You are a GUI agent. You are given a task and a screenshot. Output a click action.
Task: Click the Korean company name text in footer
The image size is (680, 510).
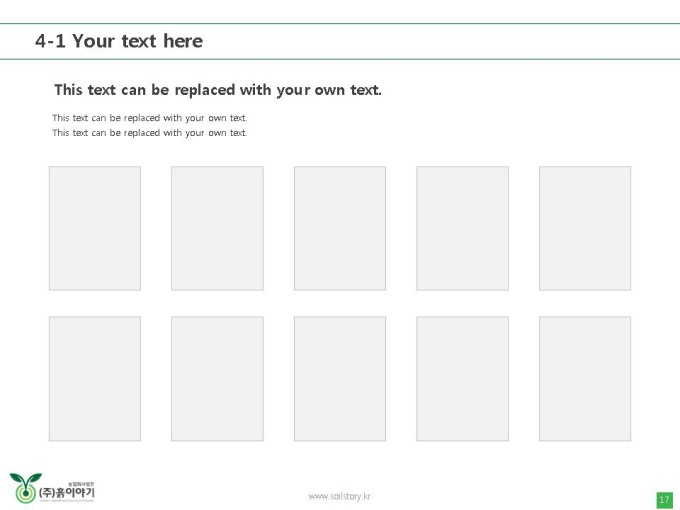pos(66,493)
